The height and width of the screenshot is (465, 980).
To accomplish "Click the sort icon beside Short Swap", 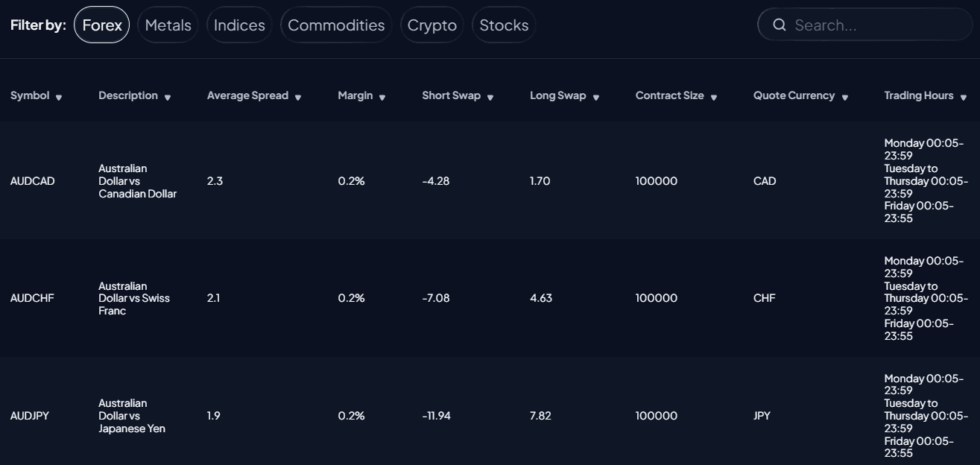I will pos(490,96).
